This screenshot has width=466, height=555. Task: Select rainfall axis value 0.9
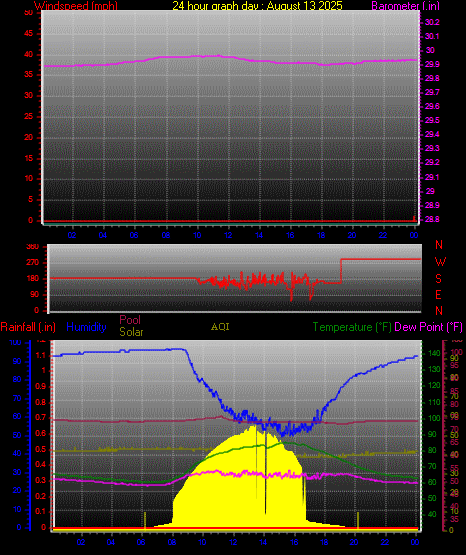click(41, 386)
